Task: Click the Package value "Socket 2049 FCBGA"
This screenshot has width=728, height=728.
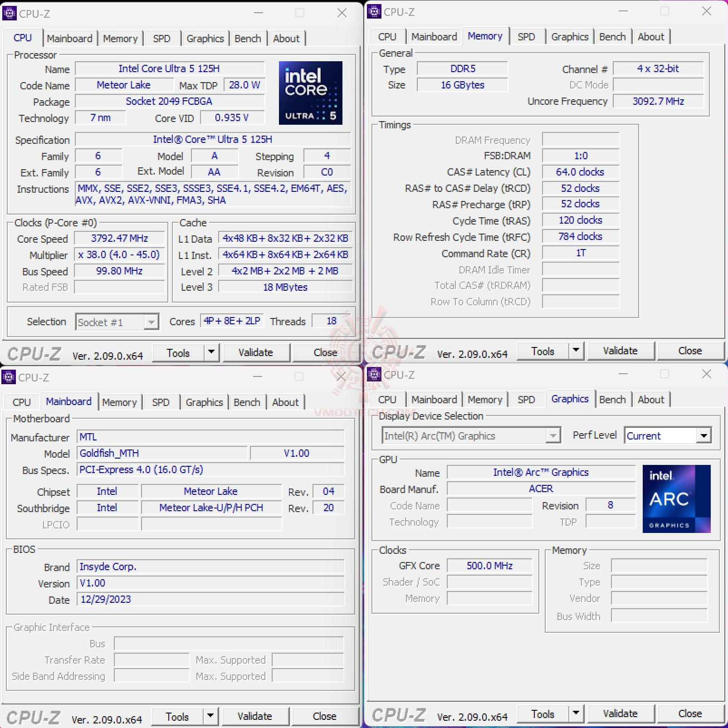Action: (169, 101)
